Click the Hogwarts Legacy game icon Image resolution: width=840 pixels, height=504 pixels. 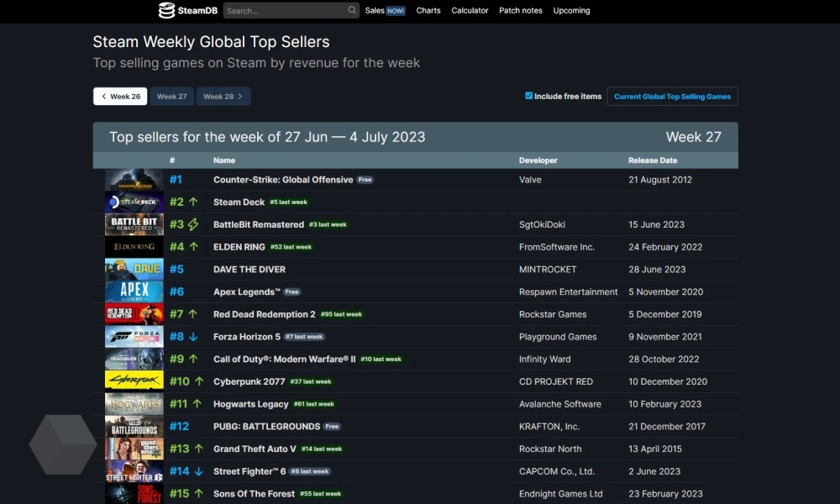point(134,404)
